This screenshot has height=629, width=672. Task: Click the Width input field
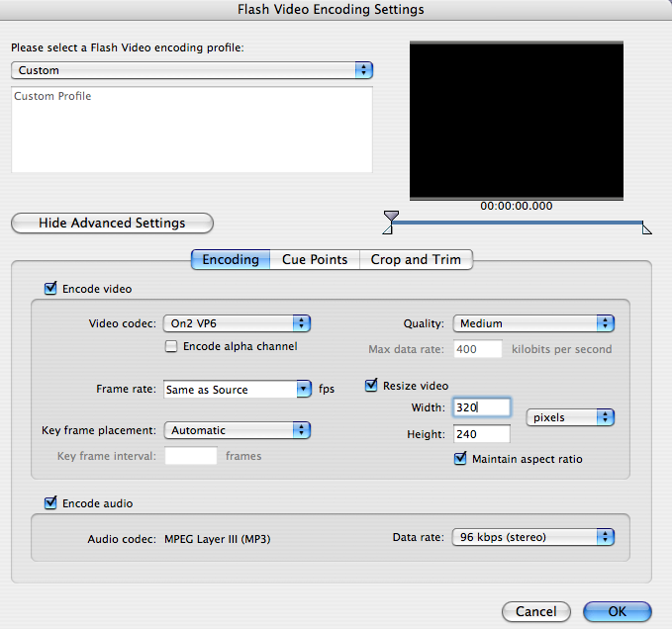point(482,407)
